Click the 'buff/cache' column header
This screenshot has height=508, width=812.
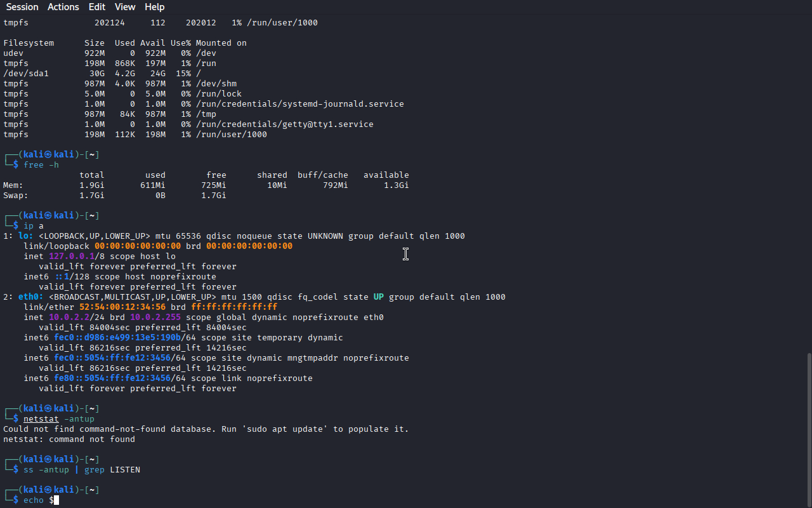[x=323, y=175]
